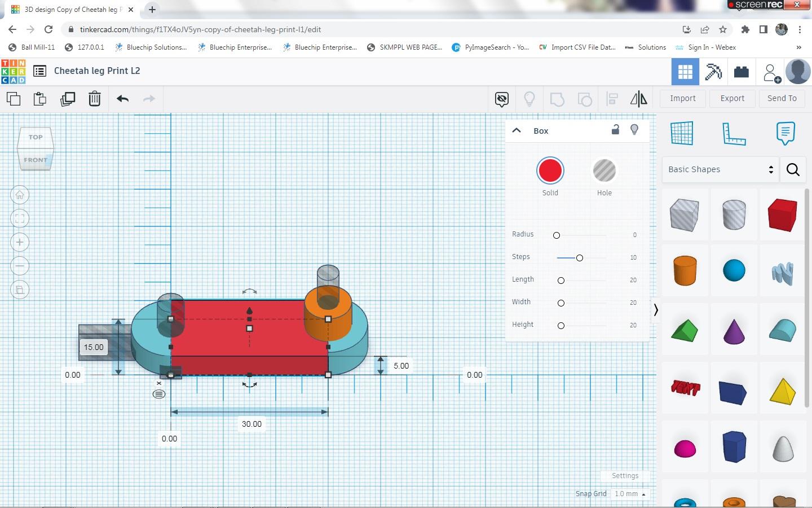Set shape to Solid
This screenshot has width=812, height=508.
click(x=550, y=171)
